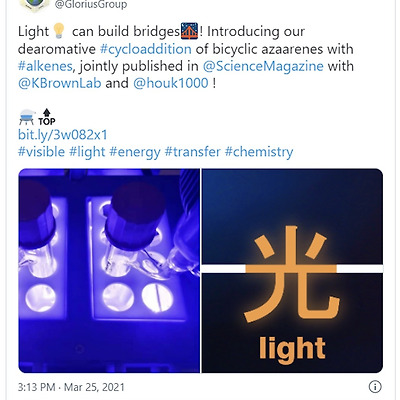This screenshot has height=400, width=400.
Task: Open the #visible hashtag
Action: [x=41, y=152]
